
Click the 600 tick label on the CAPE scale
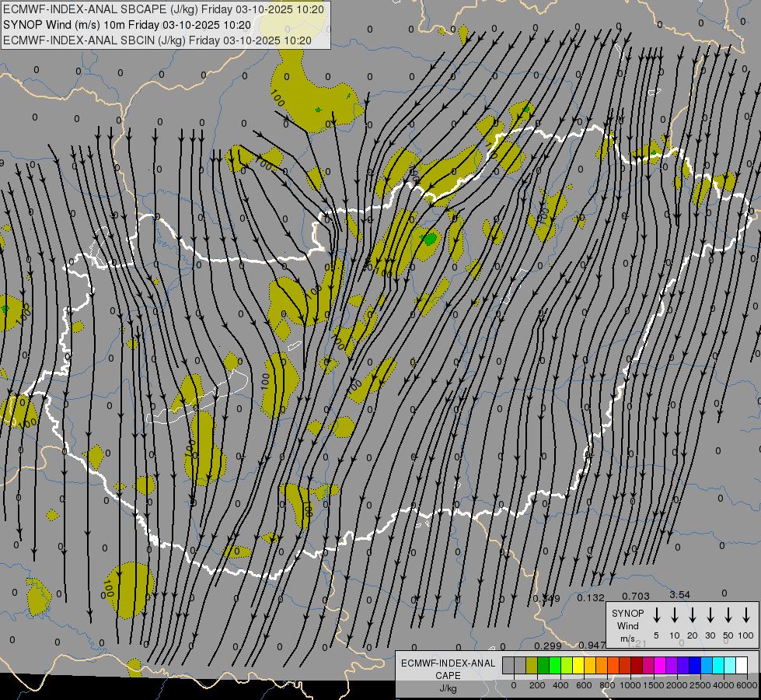coord(584,685)
